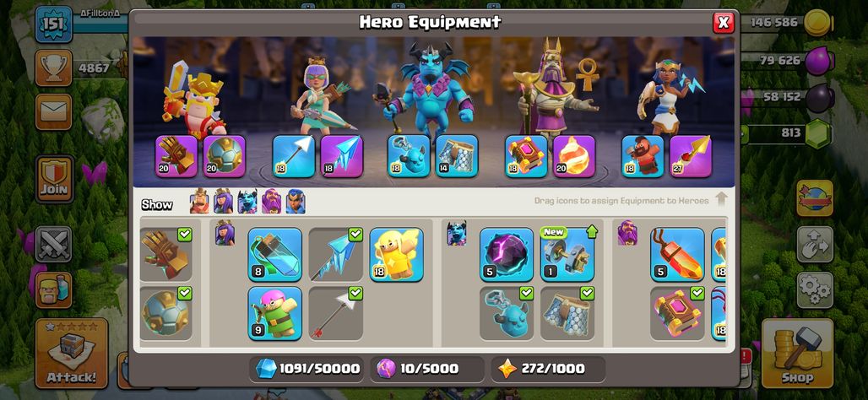The height and width of the screenshot is (400, 868).
Task: Close the Hero Equipment window
Action: click(x=723, y=23)
